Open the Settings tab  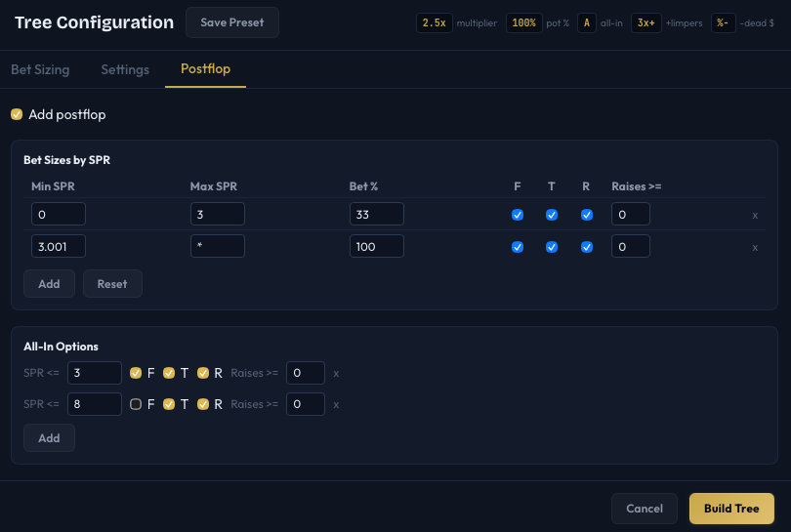click(x=125, y=69)
